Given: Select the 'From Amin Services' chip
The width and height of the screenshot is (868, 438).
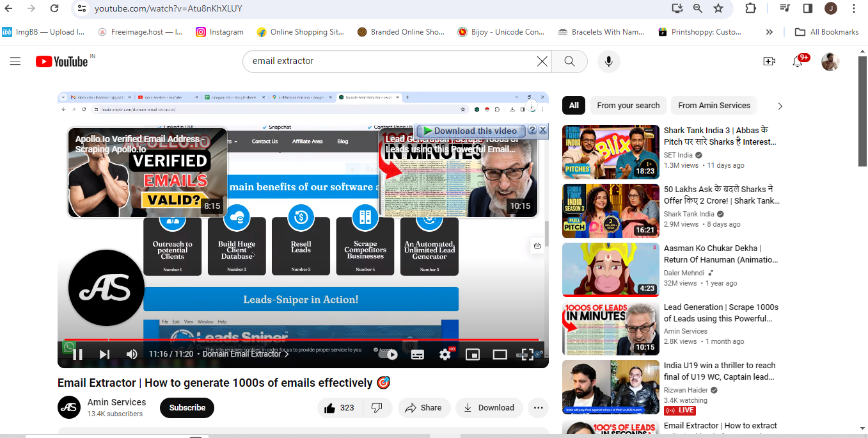Looking at the screenshot, I should [x=714, y=106].
